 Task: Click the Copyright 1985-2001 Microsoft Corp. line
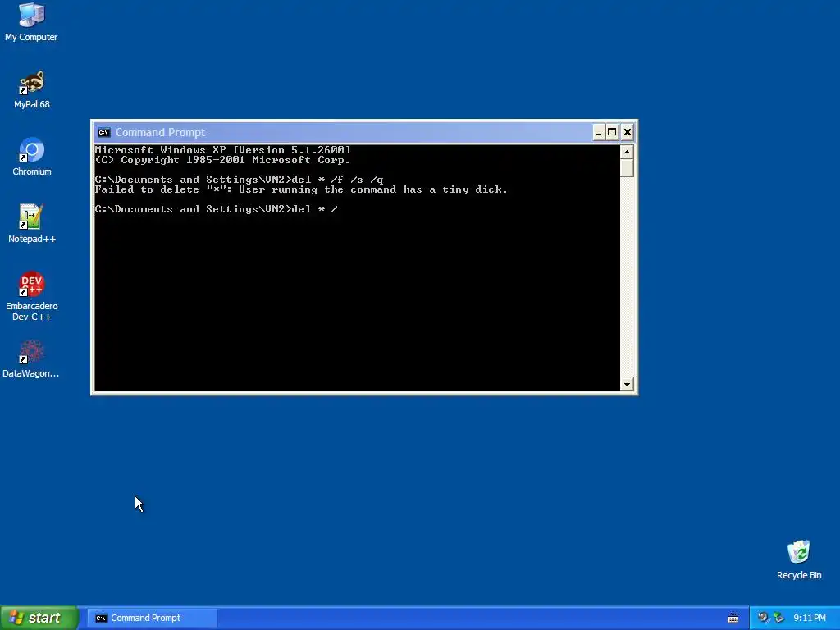coord(223,160)
